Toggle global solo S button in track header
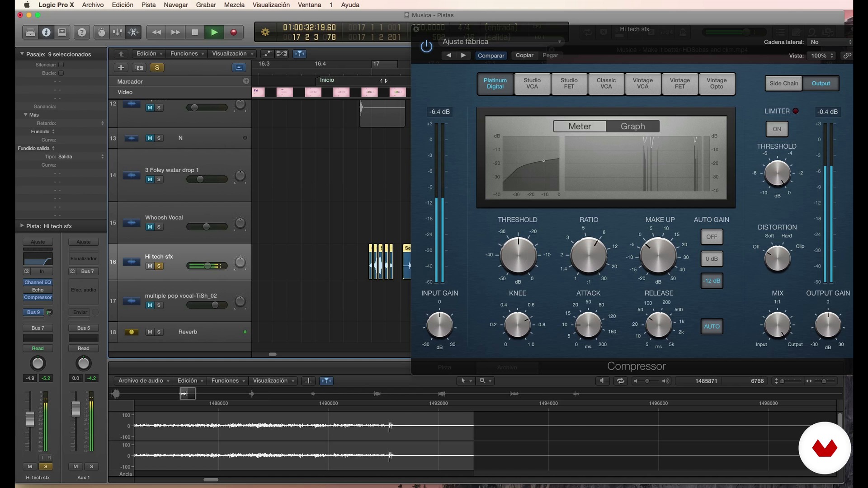This screenshot has height=488, width=868. tap(157, 68)
